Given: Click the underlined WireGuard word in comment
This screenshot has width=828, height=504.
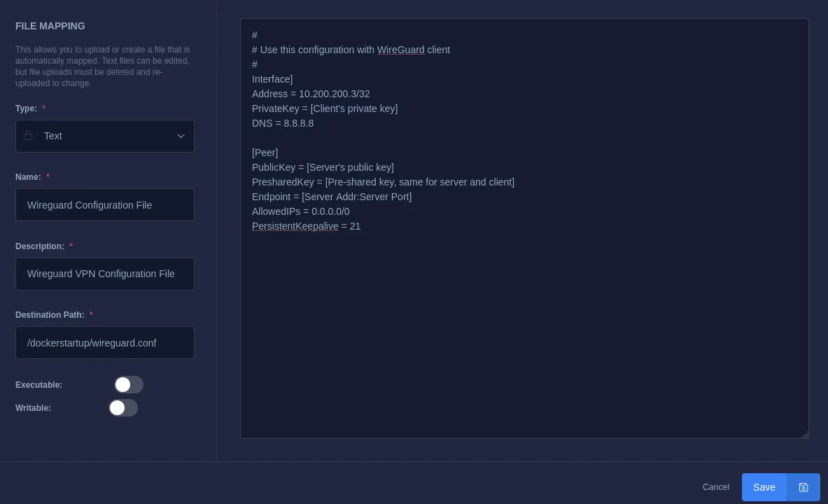Looking at the screenshot, I should click(x=400, y=50).
